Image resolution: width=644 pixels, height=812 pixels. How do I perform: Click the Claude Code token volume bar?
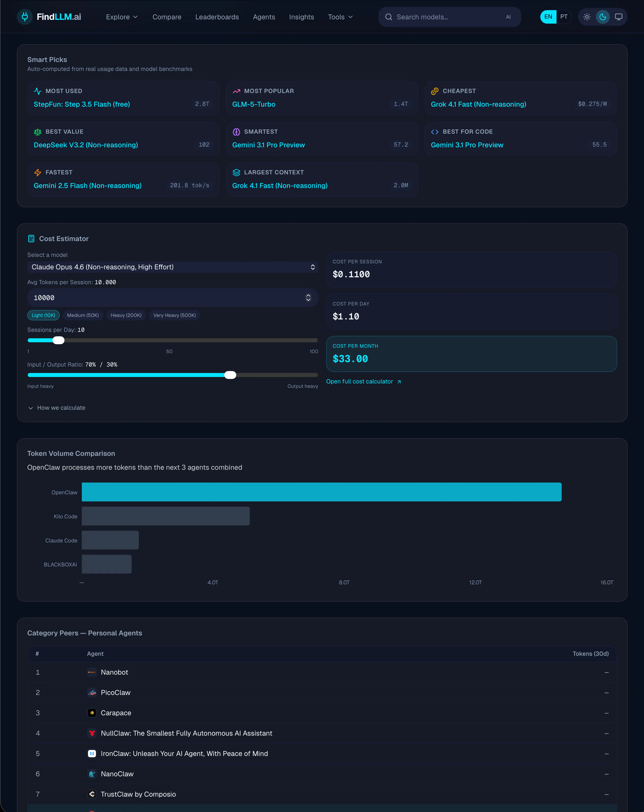[110, 540]
